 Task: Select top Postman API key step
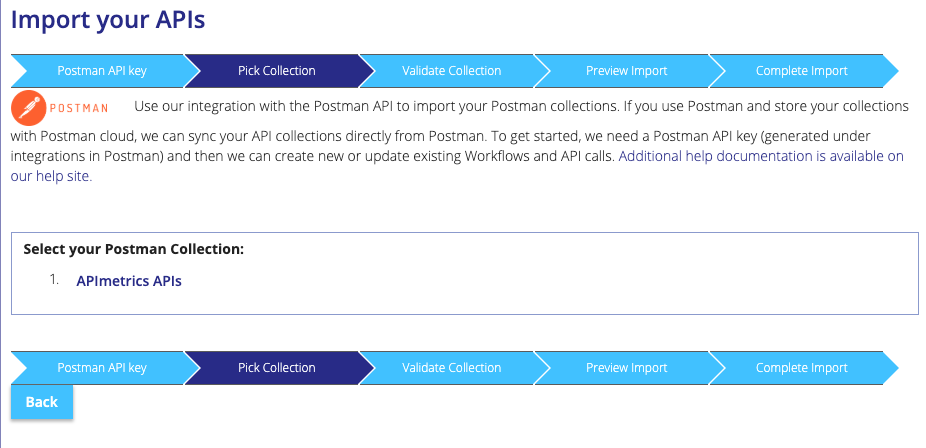pyautogui.click(x=101, y=71)
